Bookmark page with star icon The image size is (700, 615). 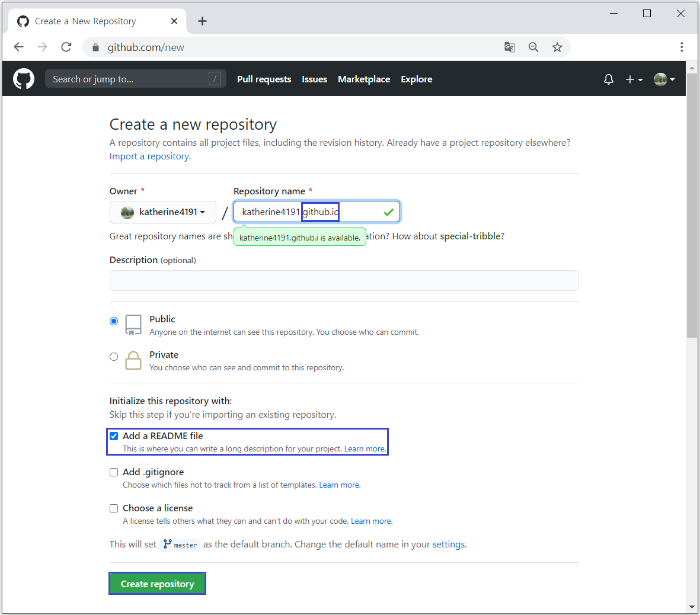point(557,47)
